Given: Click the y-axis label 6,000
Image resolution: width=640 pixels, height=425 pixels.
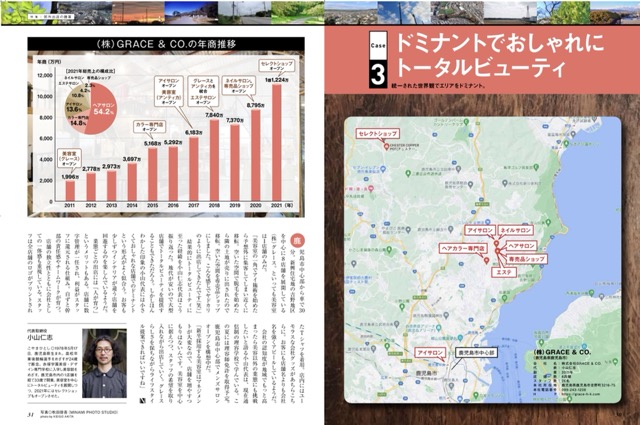Looking at the screenshot, I should pos(46,138).
